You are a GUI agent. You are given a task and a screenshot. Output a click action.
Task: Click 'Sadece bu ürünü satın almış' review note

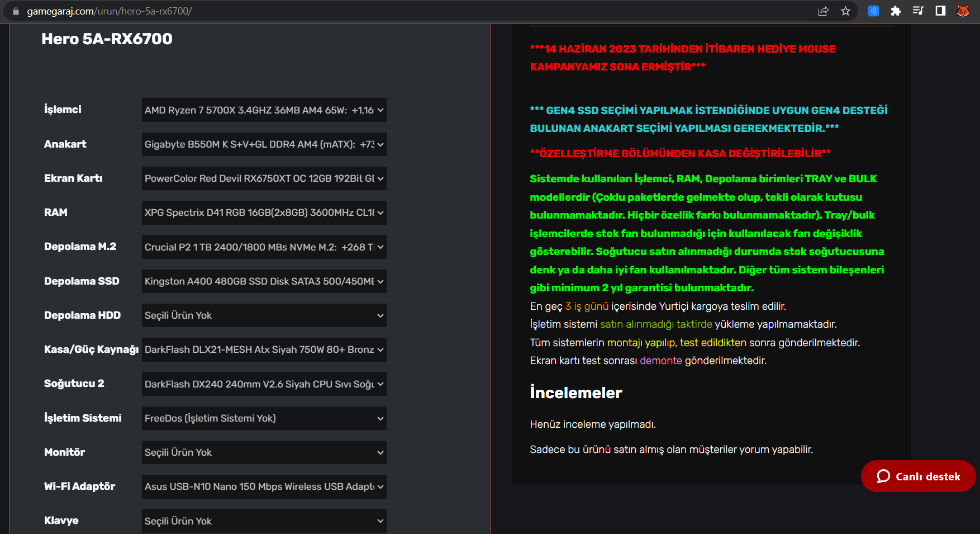coord(671,450)
